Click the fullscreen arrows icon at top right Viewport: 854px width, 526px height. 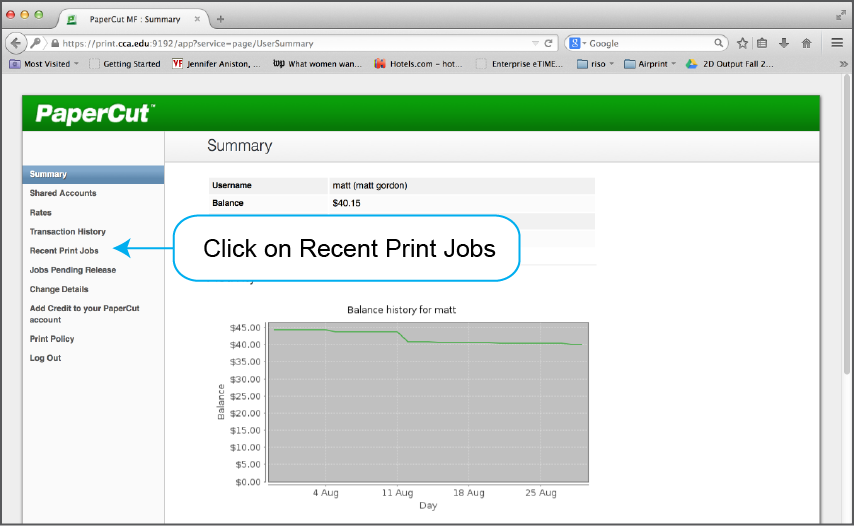(x=841, y=15)
